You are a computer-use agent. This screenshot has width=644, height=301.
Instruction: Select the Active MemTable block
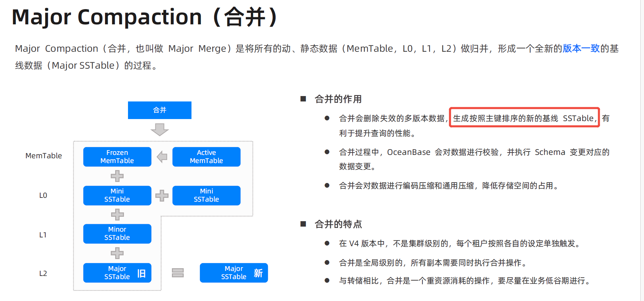pyautogui.click(x=206, y=157)
